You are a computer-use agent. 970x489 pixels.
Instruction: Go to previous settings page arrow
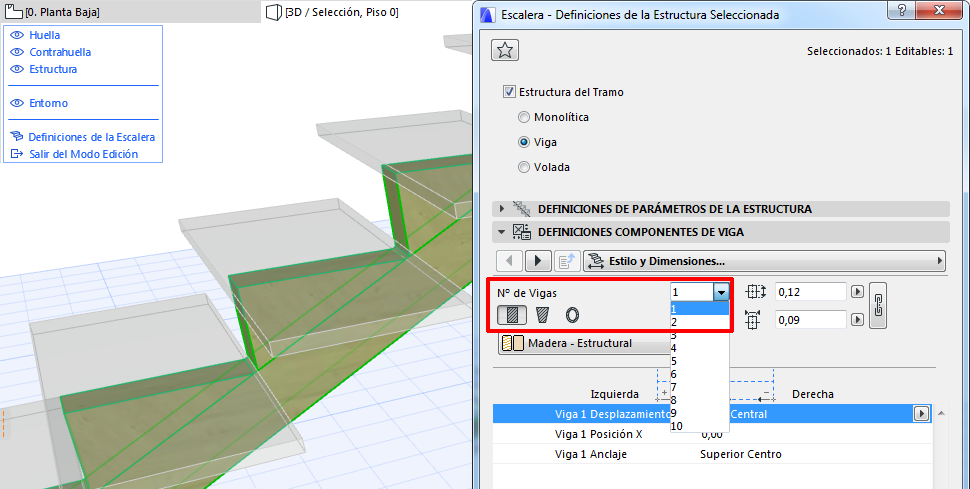pyautogui.click(x=510, y=261)
